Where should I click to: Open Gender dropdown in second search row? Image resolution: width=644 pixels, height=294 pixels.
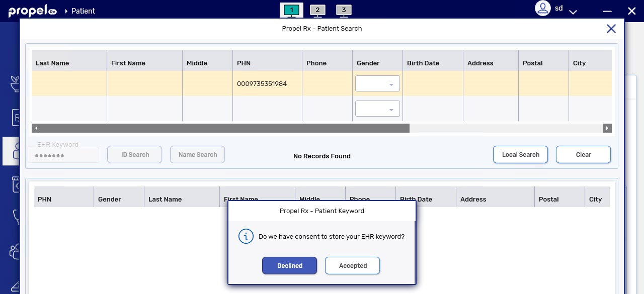point(377,109)
